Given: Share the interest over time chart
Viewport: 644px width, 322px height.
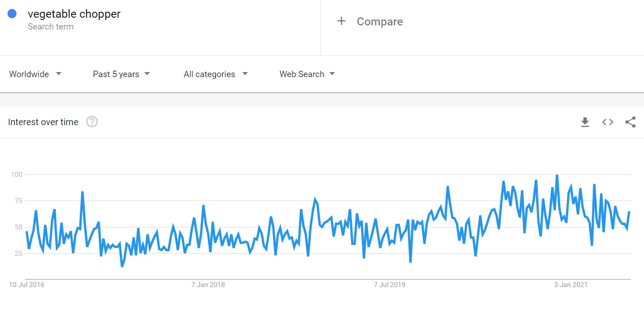Looking at the screenshot, I should click(x=630, y=122).
